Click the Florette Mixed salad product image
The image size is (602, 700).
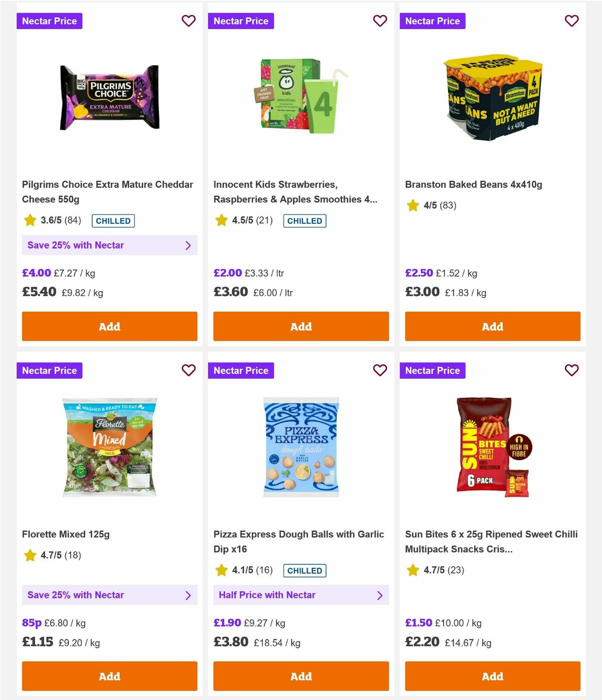point(109,447)
